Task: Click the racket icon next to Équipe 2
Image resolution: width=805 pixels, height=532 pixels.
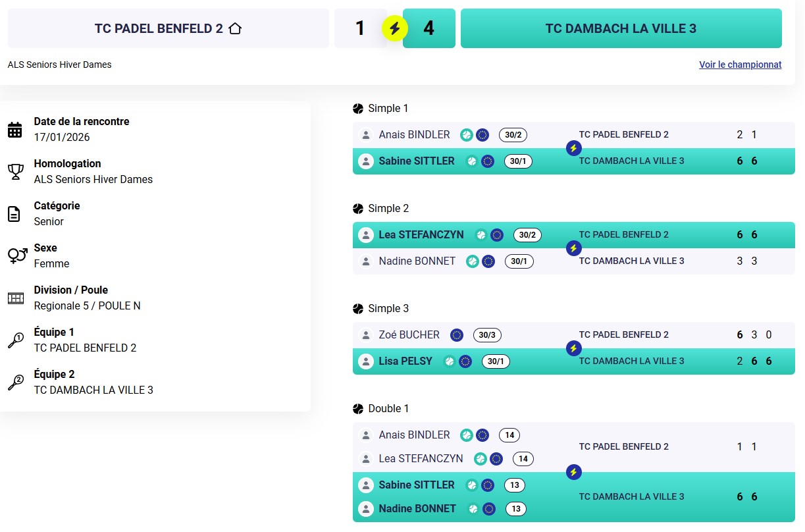Action: tap(15, 383)
